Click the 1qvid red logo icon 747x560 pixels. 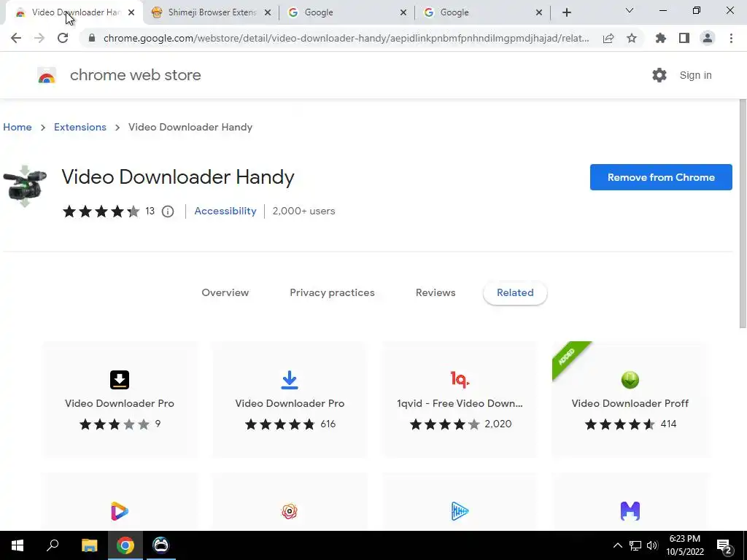coord(460,379)
